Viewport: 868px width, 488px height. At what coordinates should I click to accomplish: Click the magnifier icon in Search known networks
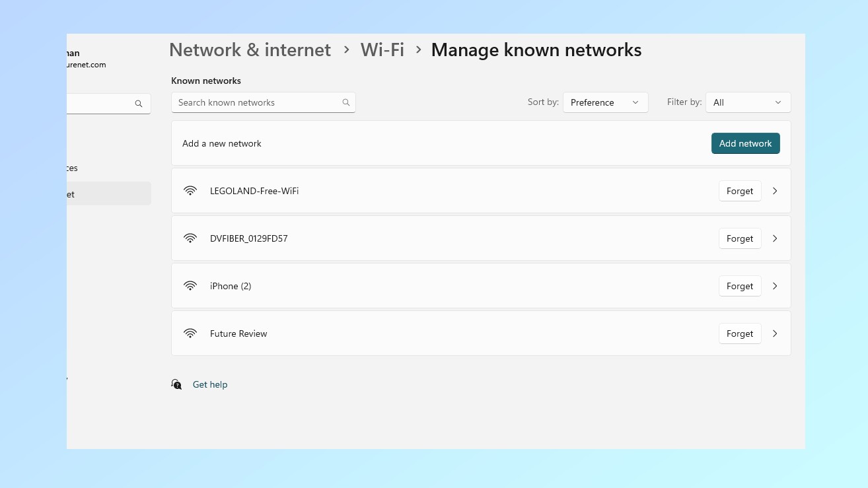tap(345, 102)
